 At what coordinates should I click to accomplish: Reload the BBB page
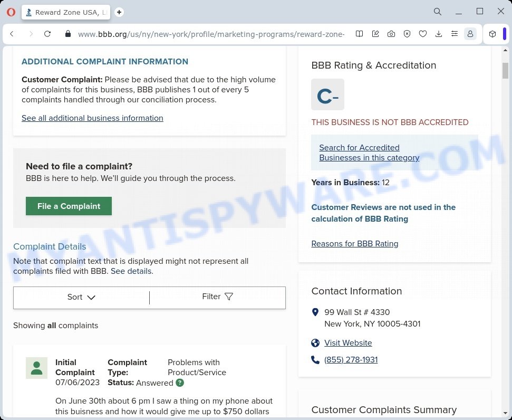(47, 34)
